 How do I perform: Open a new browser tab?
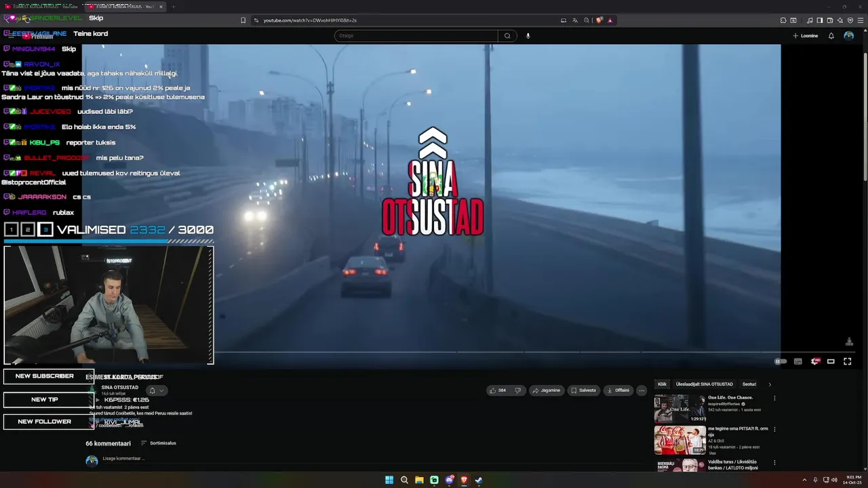pos(173,6)
